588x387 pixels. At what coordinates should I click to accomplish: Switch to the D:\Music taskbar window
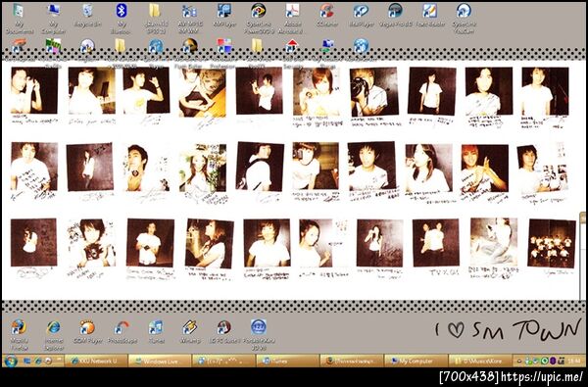coord(479,361)
